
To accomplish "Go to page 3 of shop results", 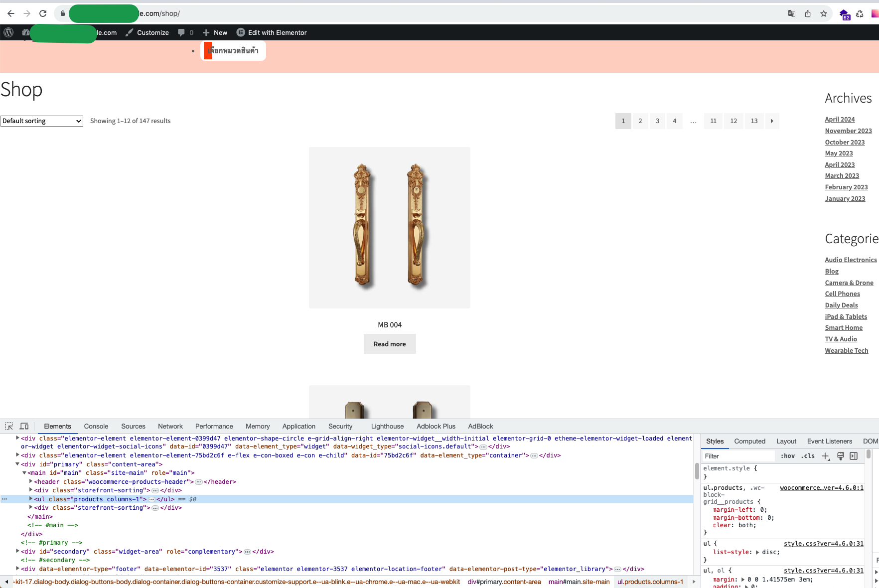I will 657,121.
